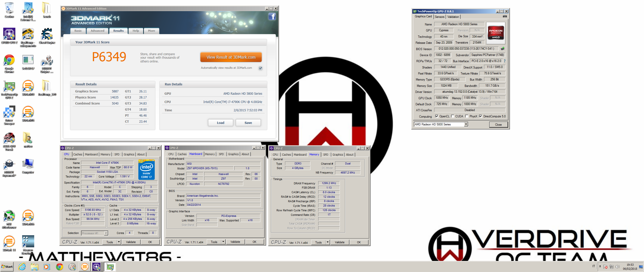
Task: Click OK in the Memory CPU-Z window
Action: 359,242
